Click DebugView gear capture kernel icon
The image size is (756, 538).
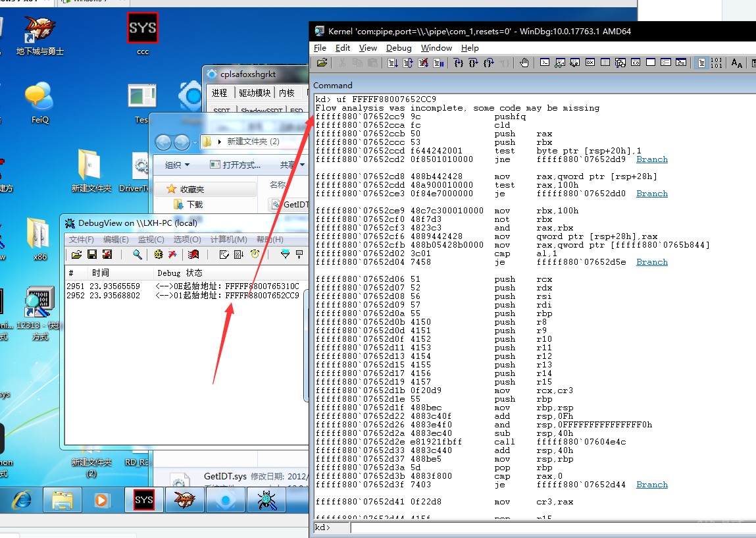[158, 254]
